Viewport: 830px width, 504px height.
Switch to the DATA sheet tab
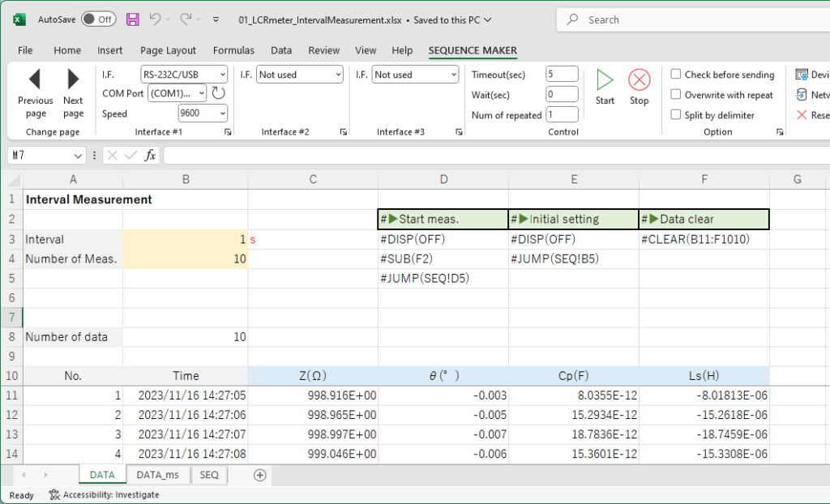click(x=102, y=475)
